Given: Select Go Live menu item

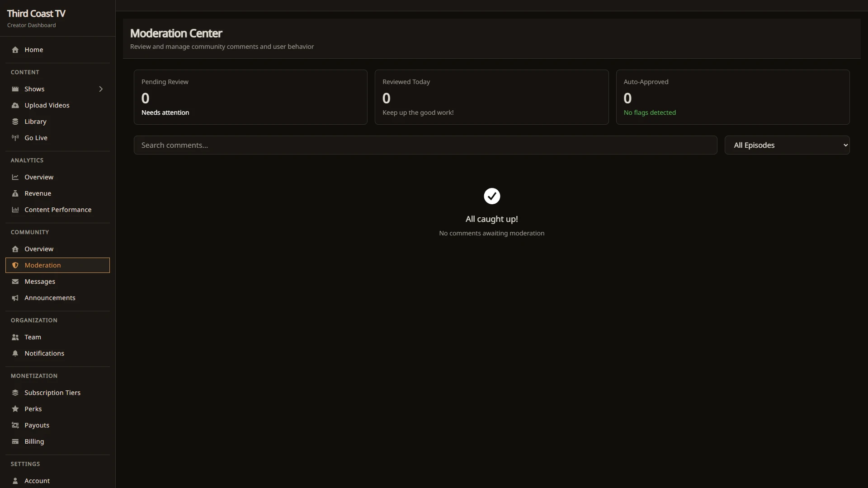Looking at the screenshot, I should 57,138.
